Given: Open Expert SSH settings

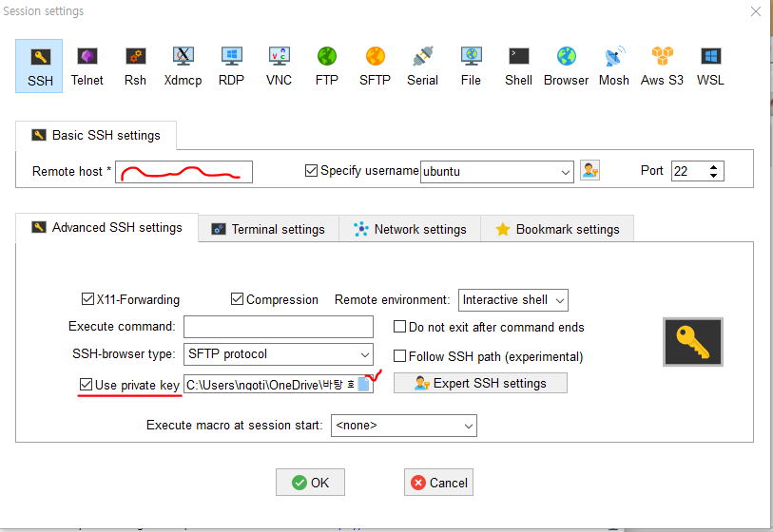Looking at the screenshot, I should pos(480,383).
